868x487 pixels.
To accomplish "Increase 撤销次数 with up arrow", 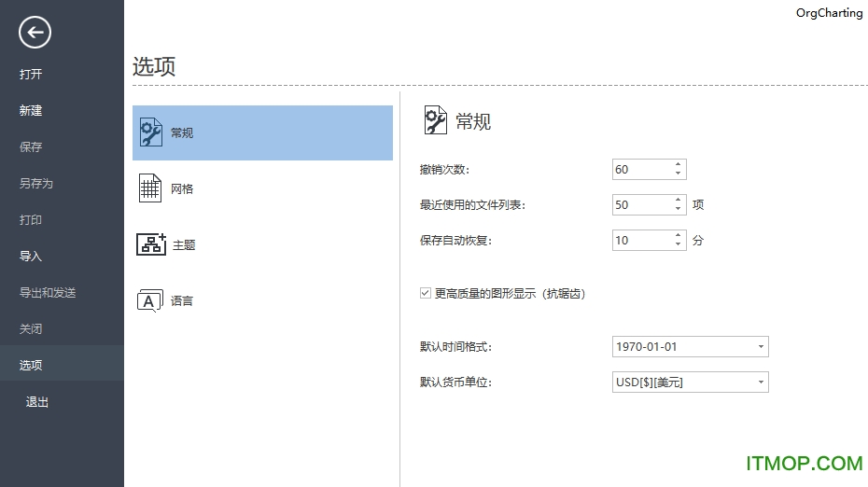I will (678, 165).
